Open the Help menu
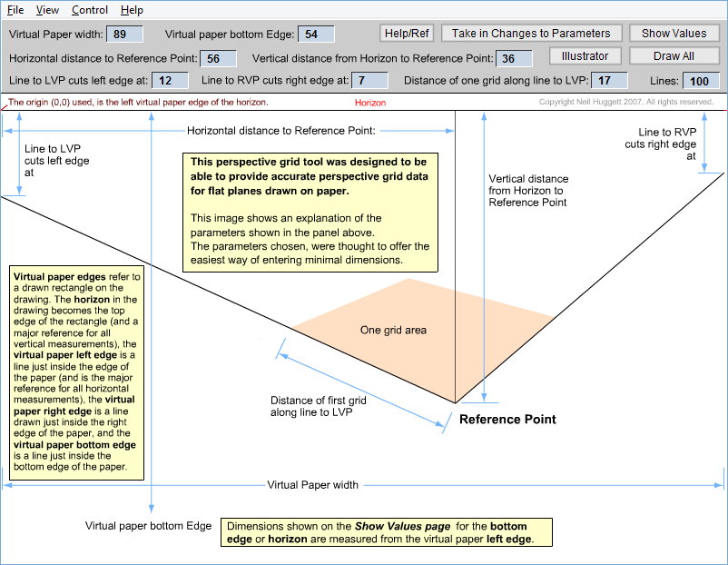The width and height of the screenshot is (728, 565). (x=132, y=10)
